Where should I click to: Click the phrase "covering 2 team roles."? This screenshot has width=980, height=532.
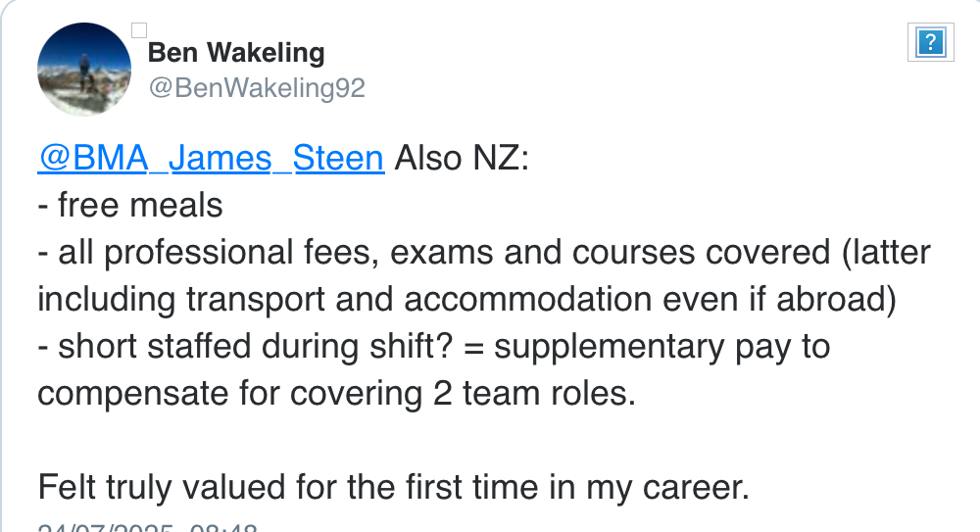click(463, 394)
